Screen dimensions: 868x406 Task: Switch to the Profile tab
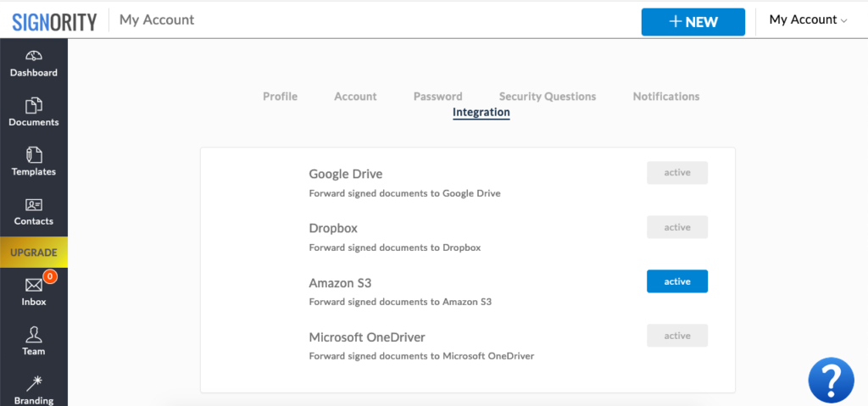pyautogui.click(x=280, y=97)
